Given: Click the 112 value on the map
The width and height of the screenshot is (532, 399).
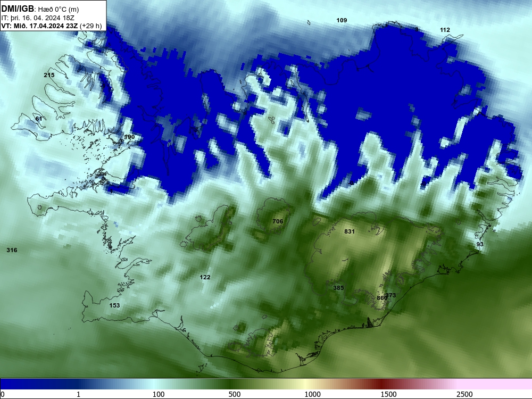Looking at the screenshot, I should tap(445, 30).
